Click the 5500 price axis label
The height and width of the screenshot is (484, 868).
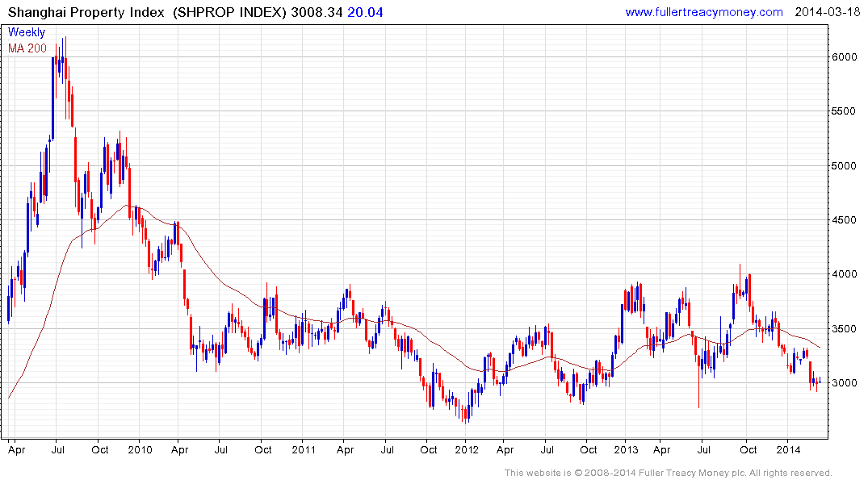point(845,111)
